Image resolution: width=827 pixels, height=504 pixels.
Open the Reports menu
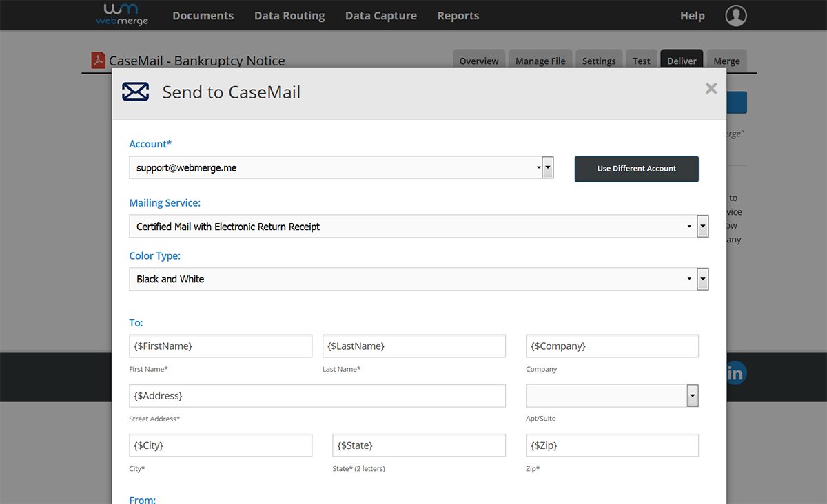[458, 15]
